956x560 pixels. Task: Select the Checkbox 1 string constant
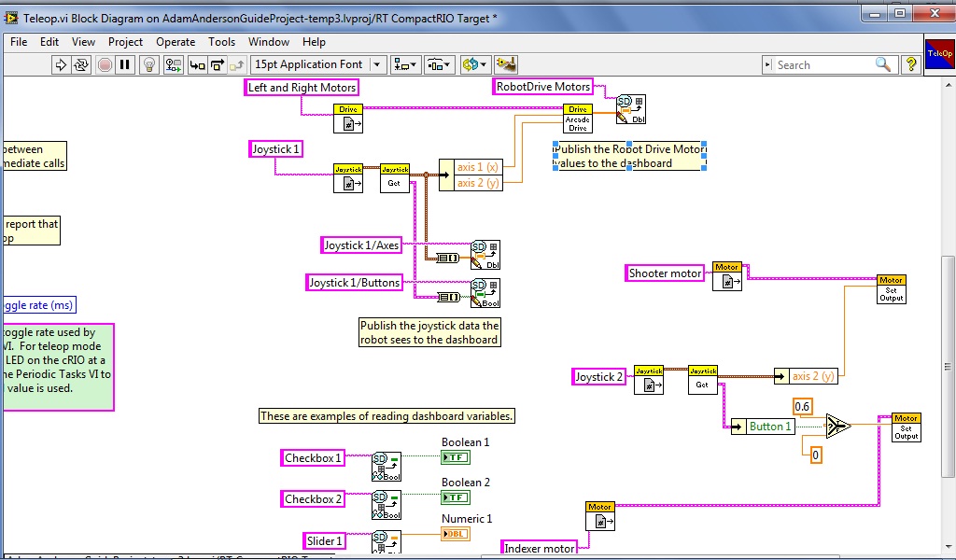(x=313, y=458)
